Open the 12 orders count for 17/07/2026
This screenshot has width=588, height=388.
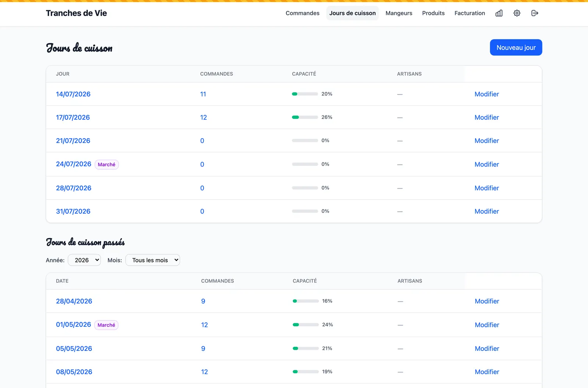click(x=204, y=117)
